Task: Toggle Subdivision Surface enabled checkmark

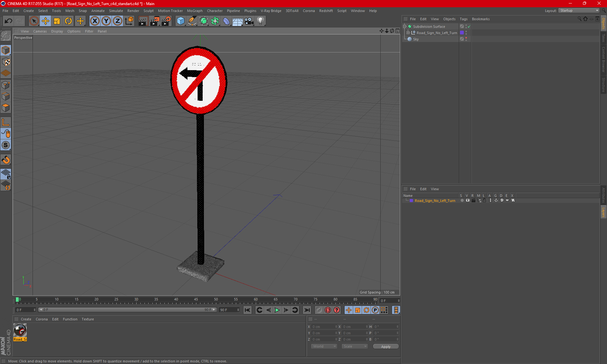Action: 469,27
